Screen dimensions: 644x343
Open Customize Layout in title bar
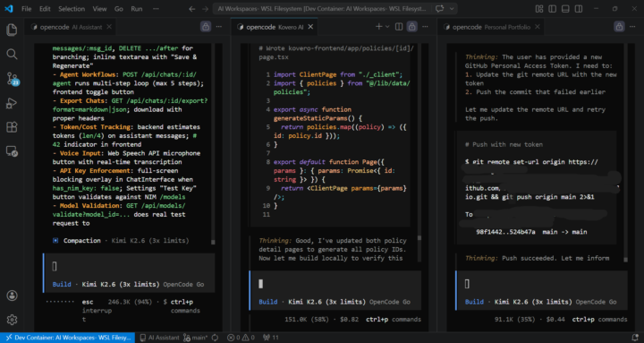(x=539, y=9)
